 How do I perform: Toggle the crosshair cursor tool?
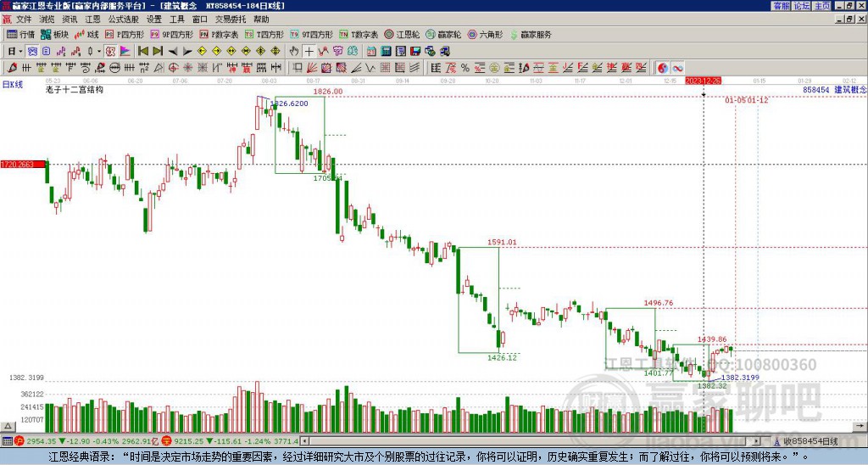point(309,51)
